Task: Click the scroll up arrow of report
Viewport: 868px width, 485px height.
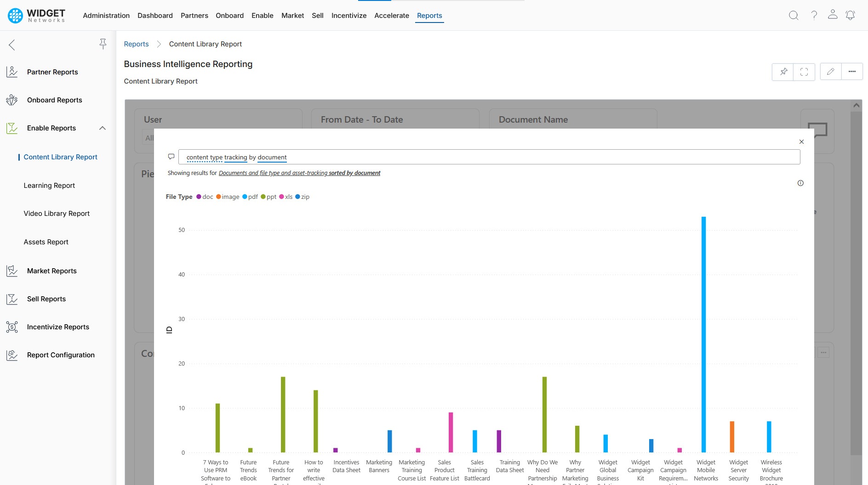Action: pos(856,106)
